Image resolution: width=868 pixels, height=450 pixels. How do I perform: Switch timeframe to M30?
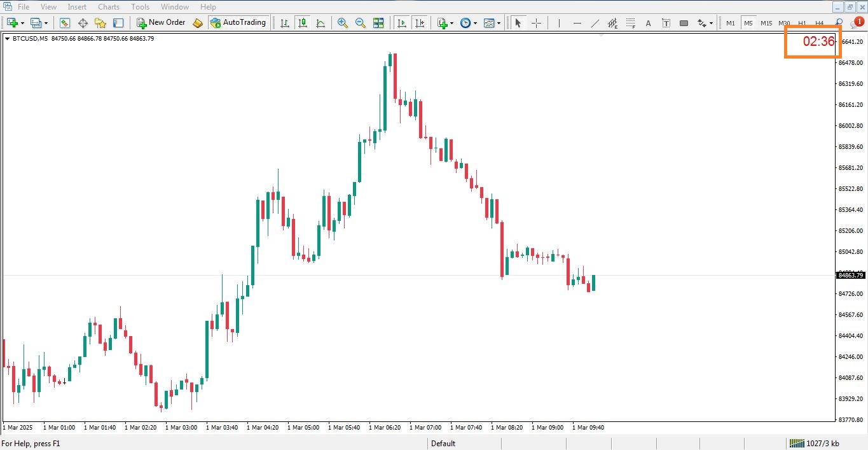784,23
